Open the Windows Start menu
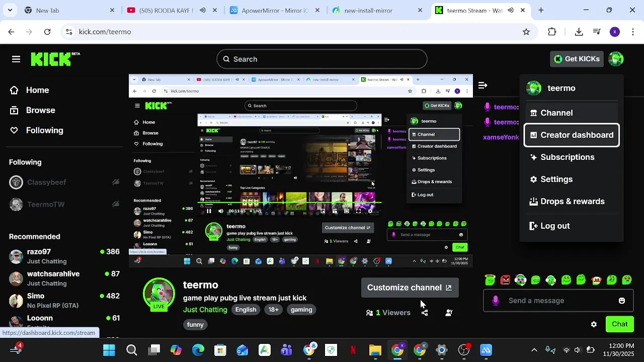644x362 pixels. click(x=109, y=350)
